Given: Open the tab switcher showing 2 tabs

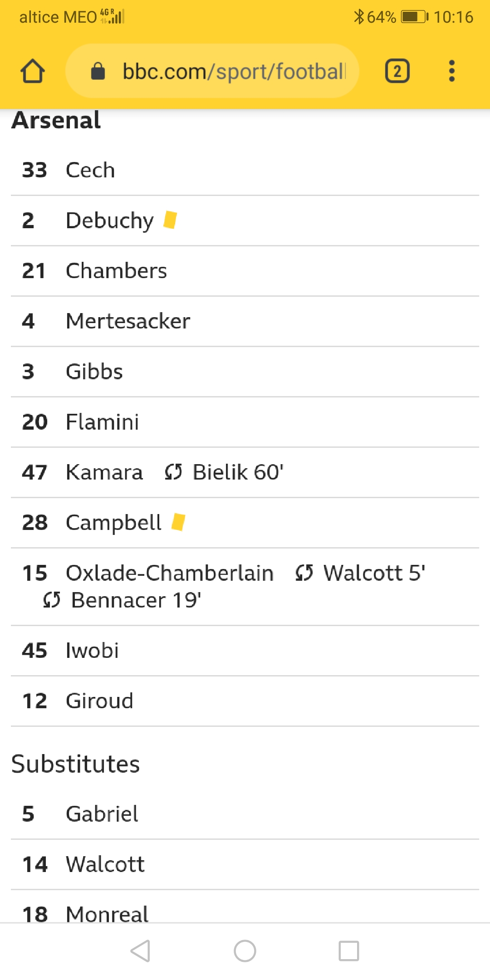Looking at the screenshot, I should point(397,71).
